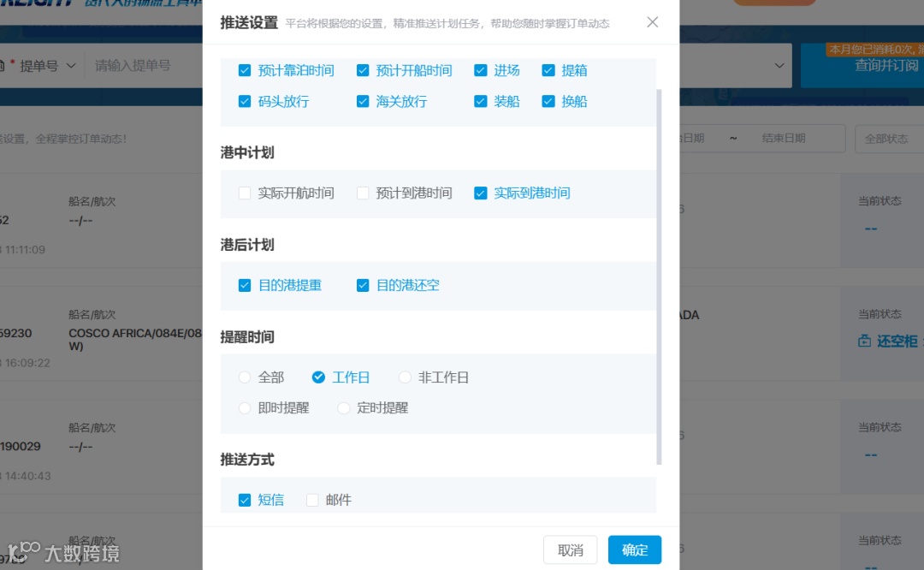Image resolution: width=924 pixels, height=570 pixels.
Task: Disable the 短信 push method checkbox
Action: click(244, 499)
